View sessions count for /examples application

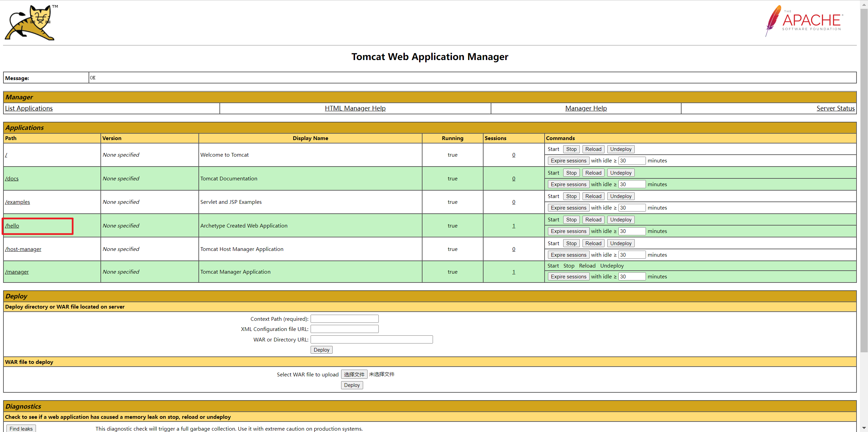tap(514, 202)
